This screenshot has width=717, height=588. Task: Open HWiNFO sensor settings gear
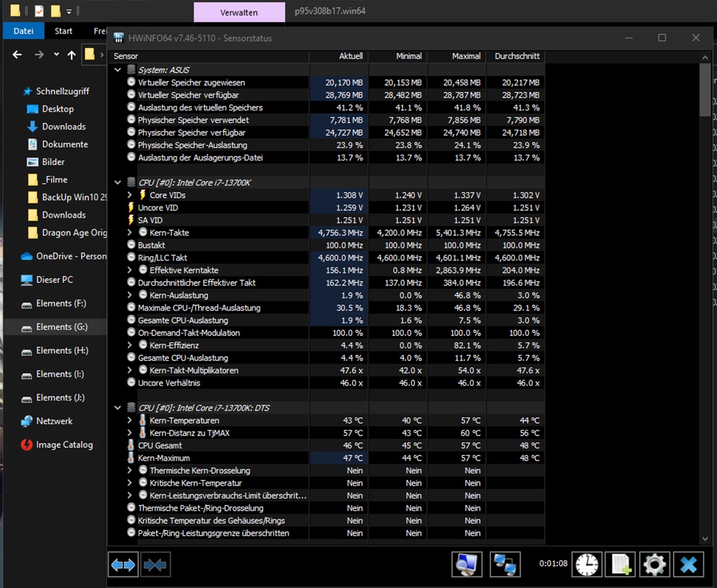(654, 564)
